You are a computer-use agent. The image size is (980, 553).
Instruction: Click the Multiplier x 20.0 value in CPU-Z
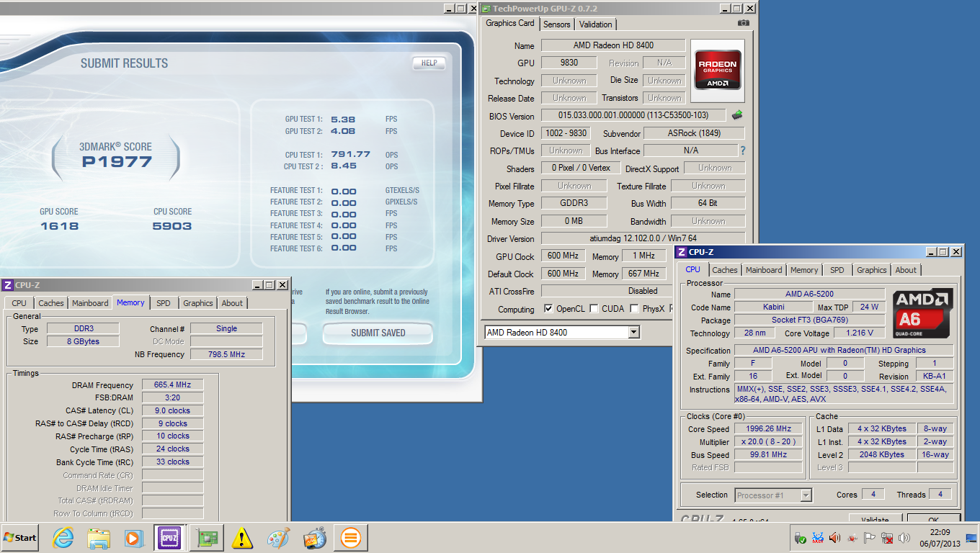(768, 441)
